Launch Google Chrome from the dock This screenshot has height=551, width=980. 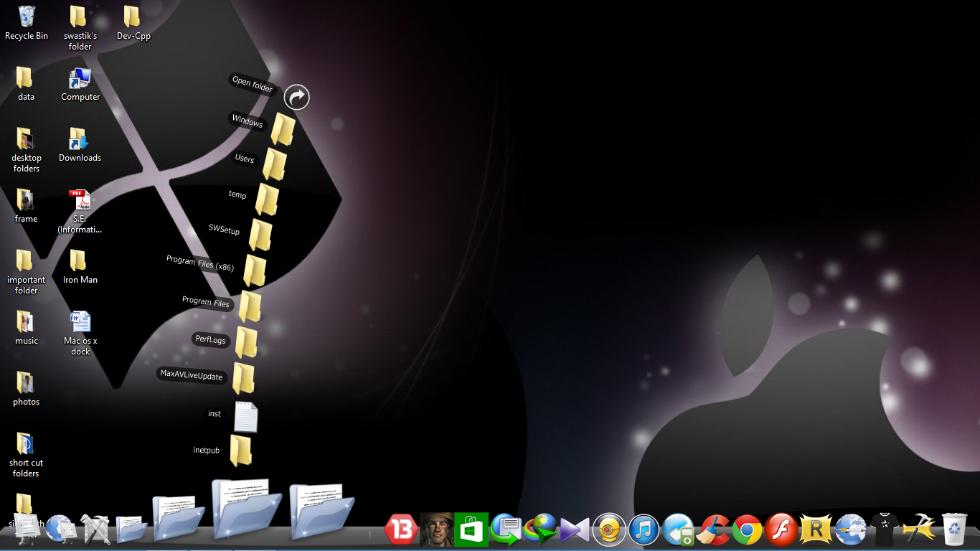(x=747, y=529)
